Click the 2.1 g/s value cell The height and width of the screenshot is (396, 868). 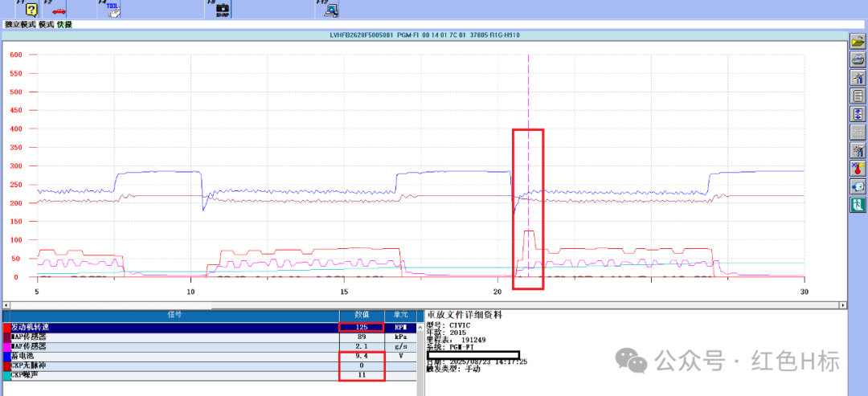362,346
